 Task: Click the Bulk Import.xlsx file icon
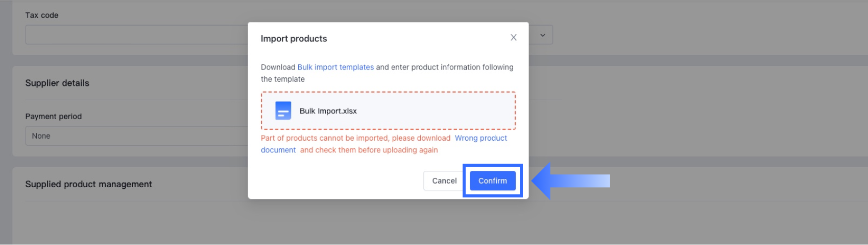point(283,110)
